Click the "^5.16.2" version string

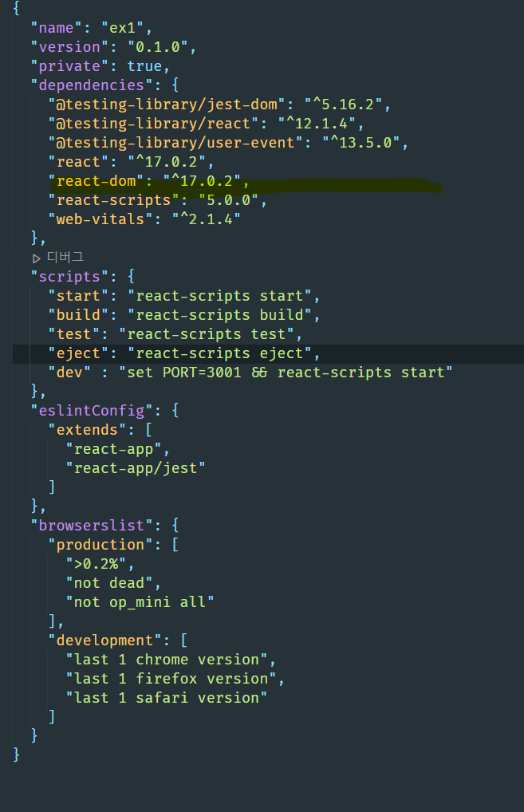[343, 104]
